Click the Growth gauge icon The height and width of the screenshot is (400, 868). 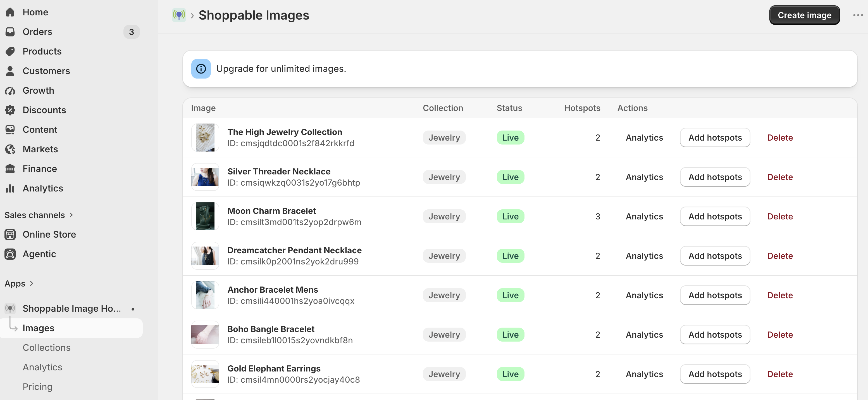(x=10, y=90)
